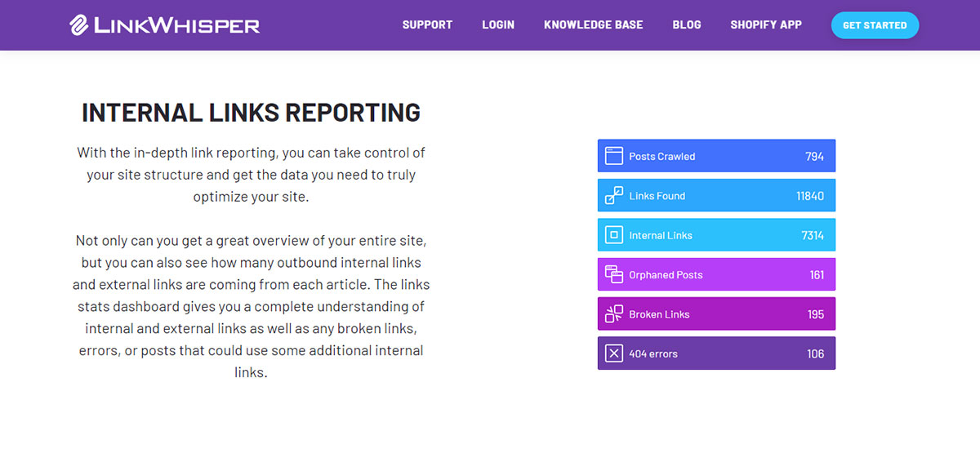Click the Links Found arrow icon
The width and height of the screenshot is (980, 449).
click(613, 196)
